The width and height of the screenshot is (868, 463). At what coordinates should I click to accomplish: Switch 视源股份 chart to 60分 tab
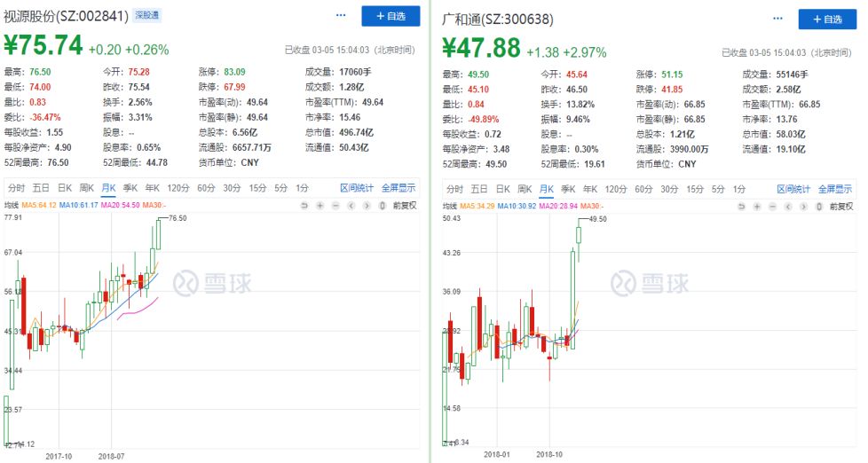[x=206, y=188]
